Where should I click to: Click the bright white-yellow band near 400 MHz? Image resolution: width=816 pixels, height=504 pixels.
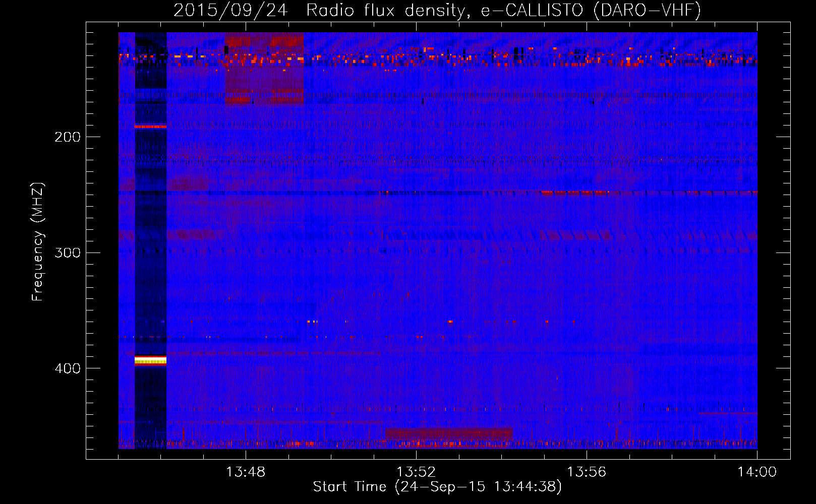click(150, 360)
